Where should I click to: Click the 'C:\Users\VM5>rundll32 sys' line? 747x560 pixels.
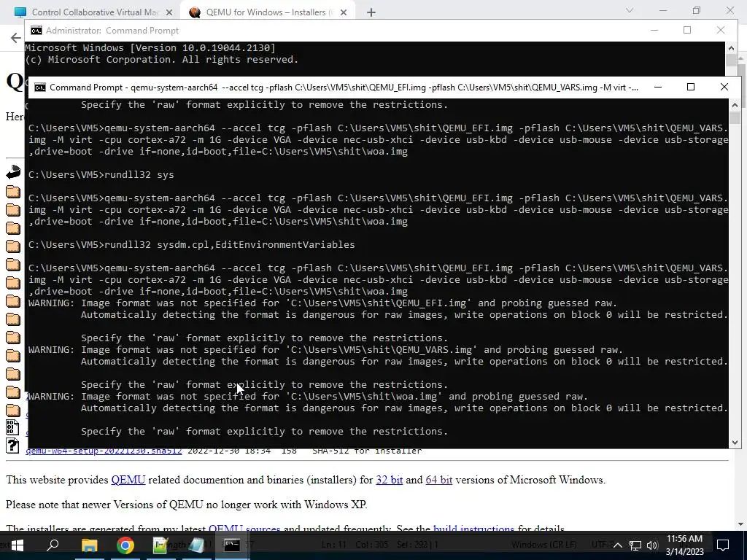coord(101,175)
